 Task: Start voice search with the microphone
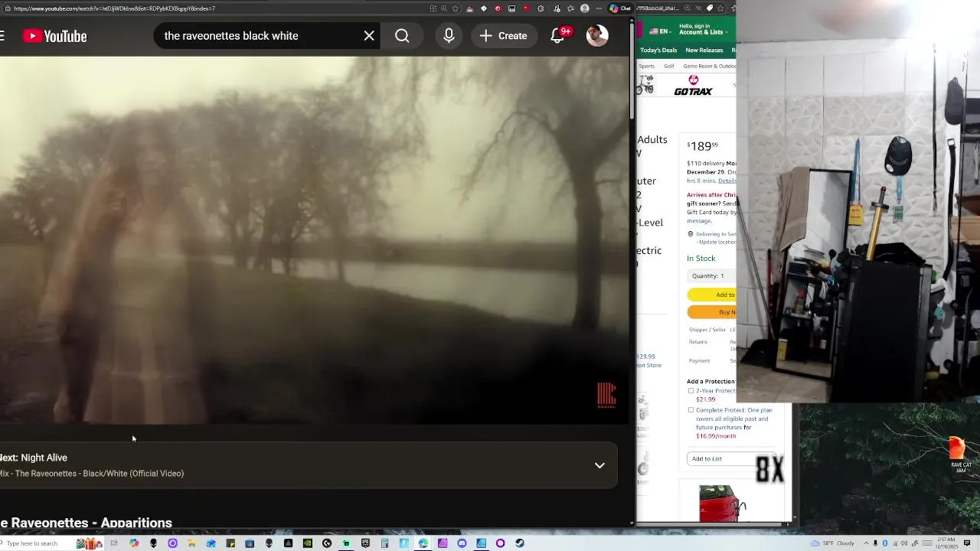pos(449,36)
